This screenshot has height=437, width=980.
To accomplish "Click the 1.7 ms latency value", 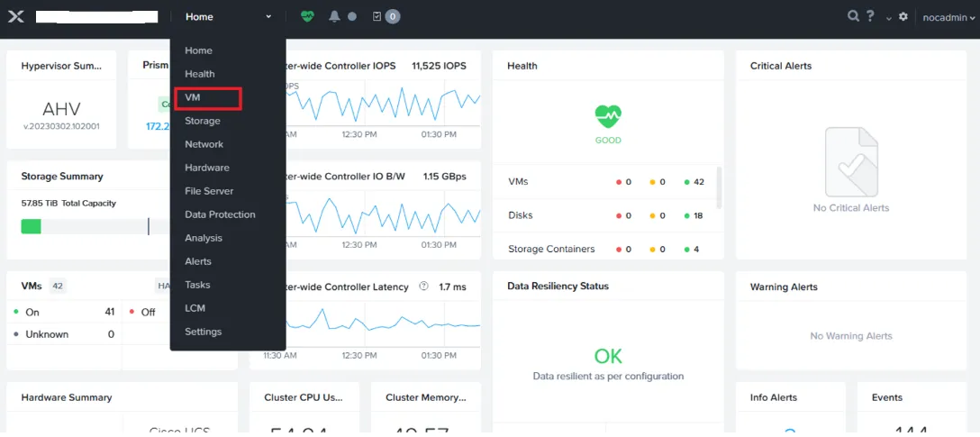I will [452, 287].
